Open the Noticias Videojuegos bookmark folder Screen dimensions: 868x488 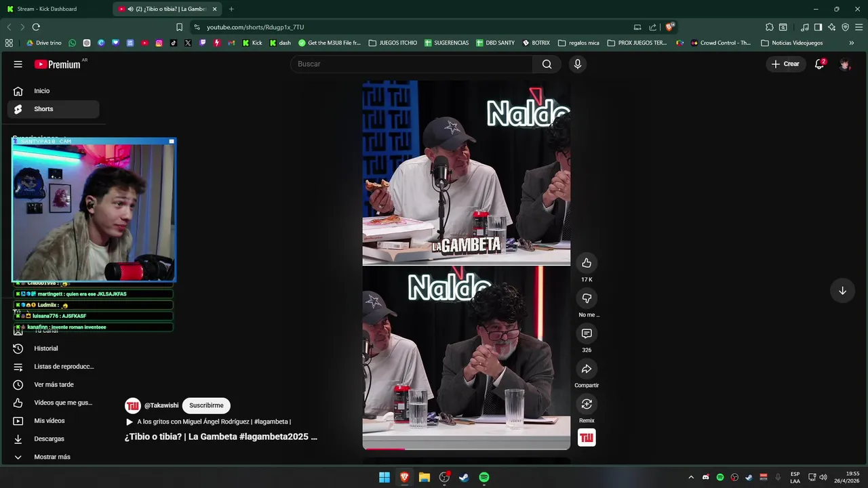pos(792,43)
